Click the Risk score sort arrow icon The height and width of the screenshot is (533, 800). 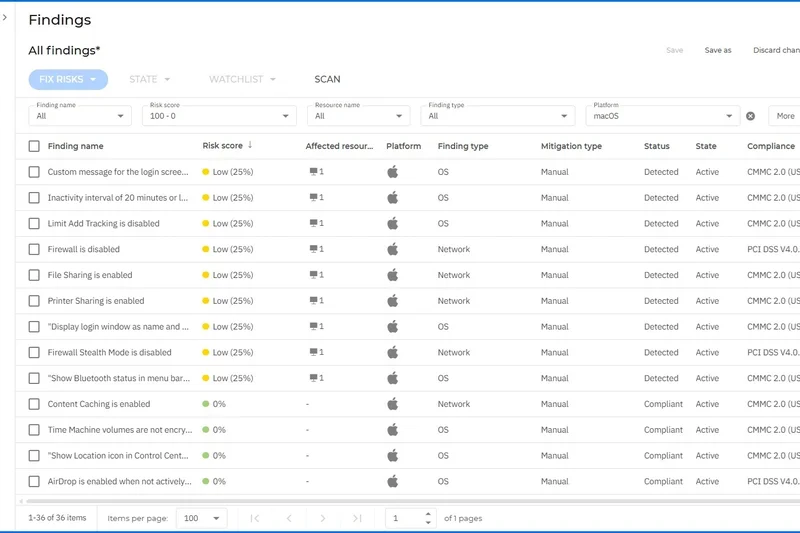pyautogui.click(x=250, y=145)
